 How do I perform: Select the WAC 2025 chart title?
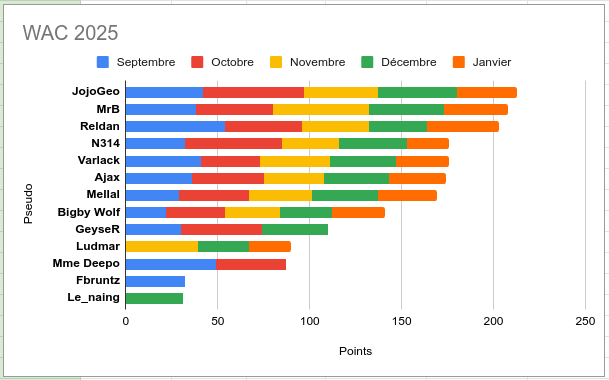coord(70,33)
